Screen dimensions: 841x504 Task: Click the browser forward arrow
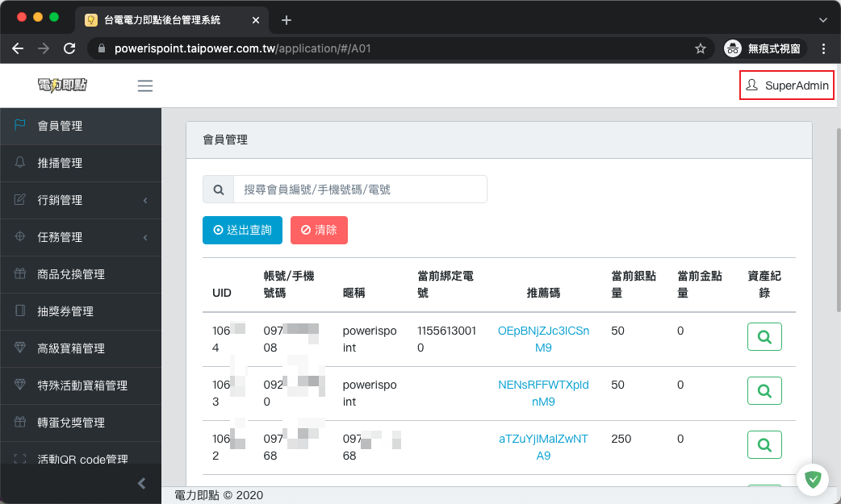pyautogui.click(x=44, y=49)
